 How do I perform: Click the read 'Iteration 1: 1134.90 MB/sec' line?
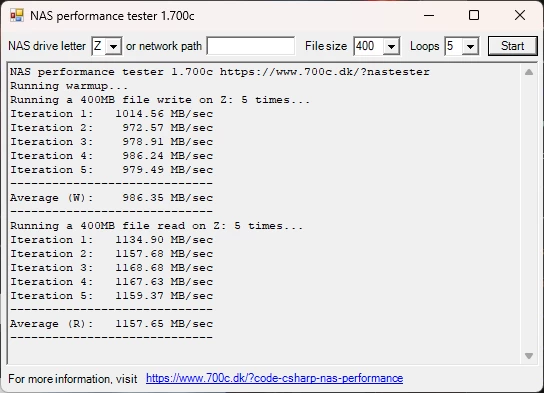(111, 240)
